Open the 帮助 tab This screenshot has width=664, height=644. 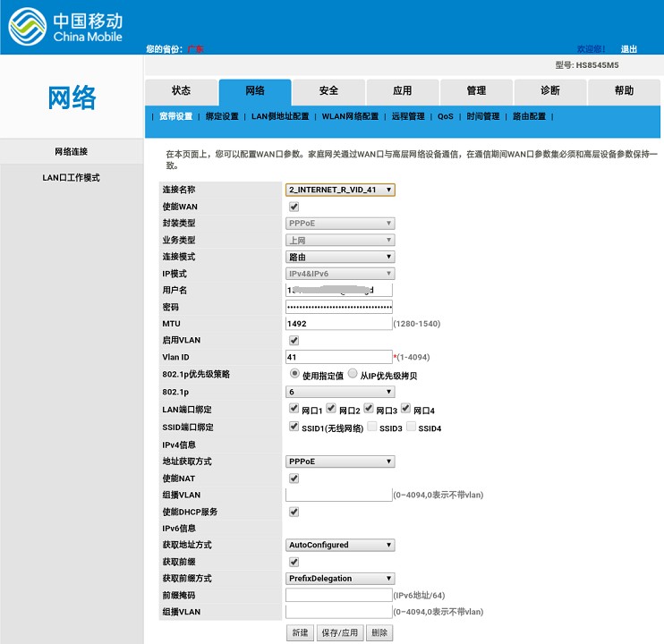(x=624, y=91)
